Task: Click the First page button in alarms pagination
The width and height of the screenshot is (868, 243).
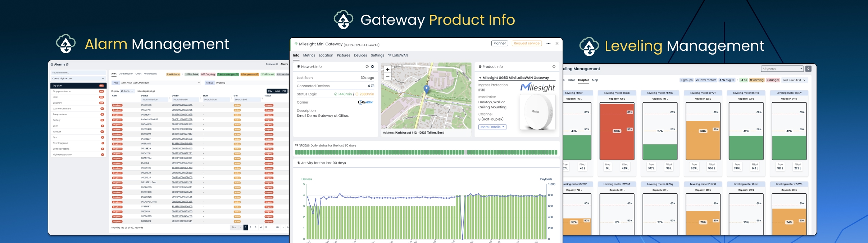Action: click(234, 228)
